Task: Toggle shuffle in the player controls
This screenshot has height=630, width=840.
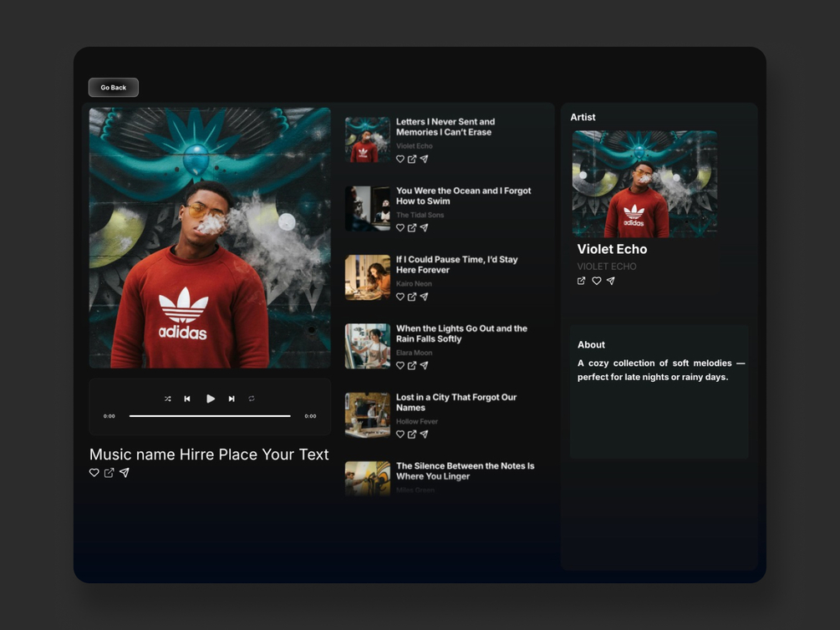Action: pyautogui.click(x=168, y=399)
